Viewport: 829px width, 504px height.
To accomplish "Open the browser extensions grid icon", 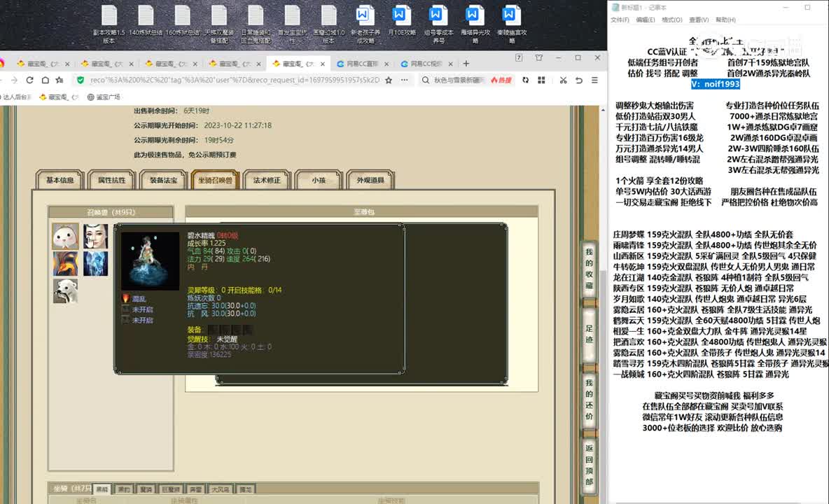I will coord(541,80).
